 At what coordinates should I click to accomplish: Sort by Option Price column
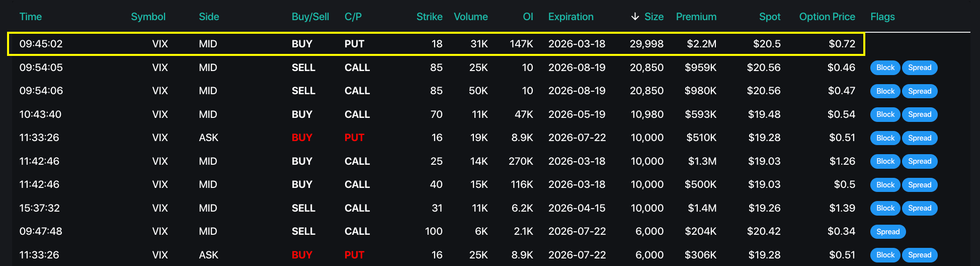tap(827, 17)
